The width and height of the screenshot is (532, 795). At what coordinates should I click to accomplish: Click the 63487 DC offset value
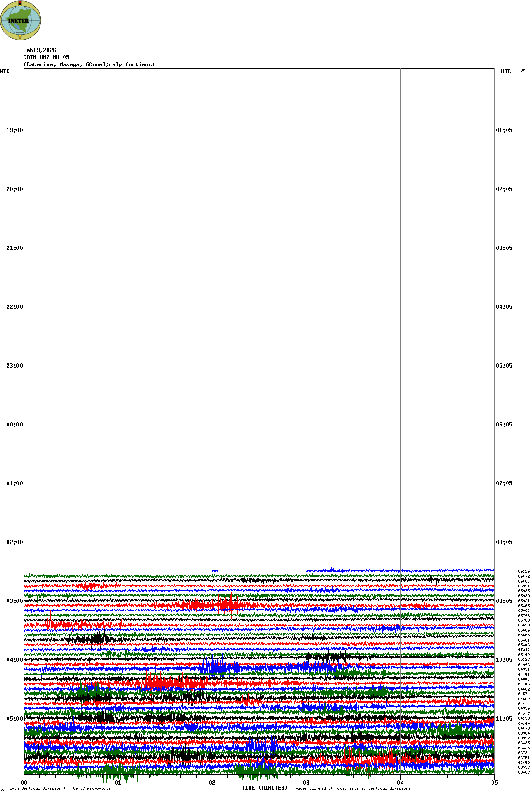tap(524, 772)
